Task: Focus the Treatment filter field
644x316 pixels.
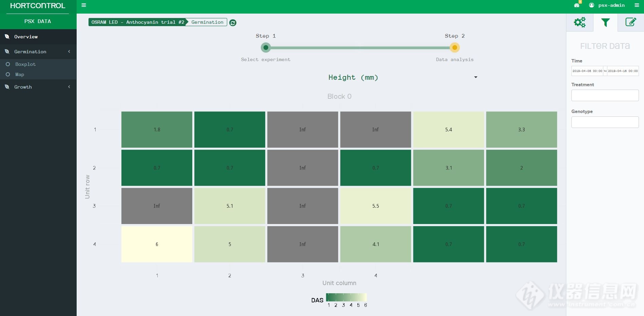Action: [605, 95]
